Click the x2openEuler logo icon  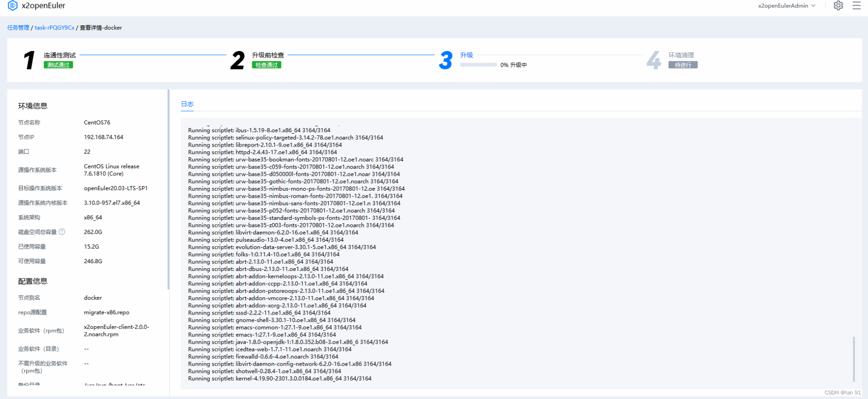13,6
